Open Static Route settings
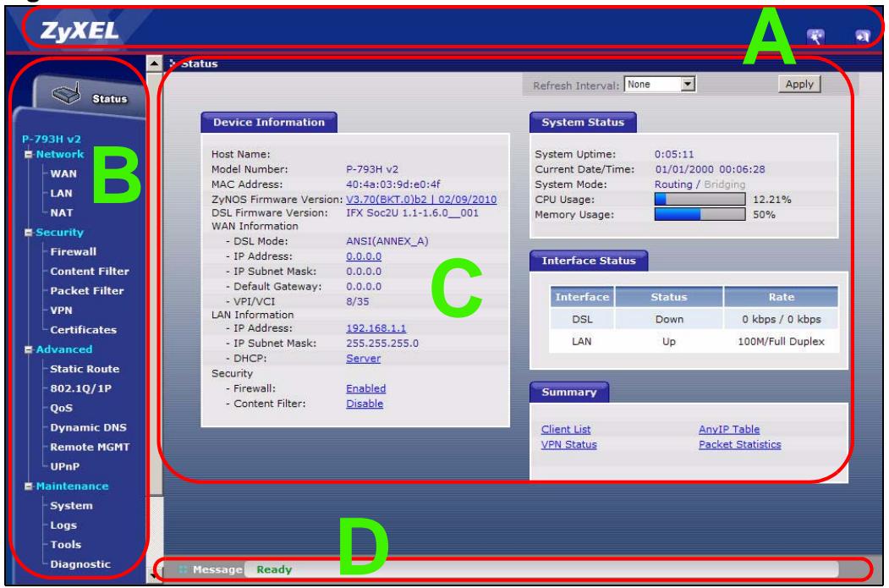This screenshot has width=889, height=588. 85,369
